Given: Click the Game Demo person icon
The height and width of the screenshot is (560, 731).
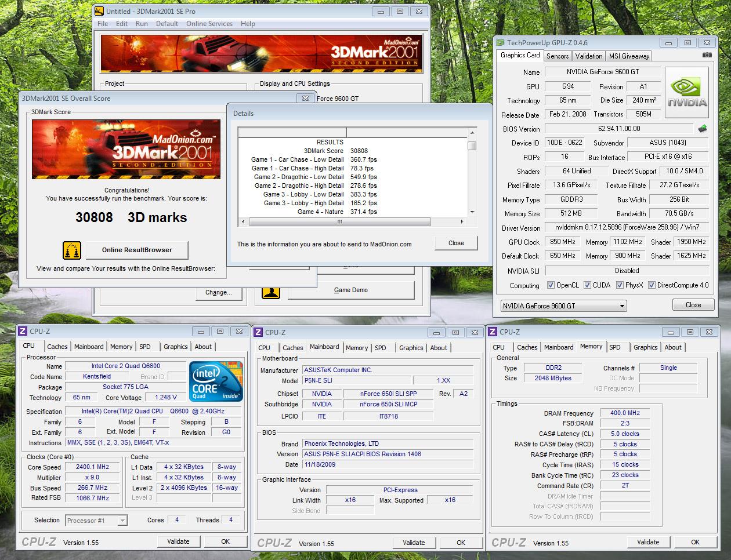Looking at the screenshot, I should (270, 290).
